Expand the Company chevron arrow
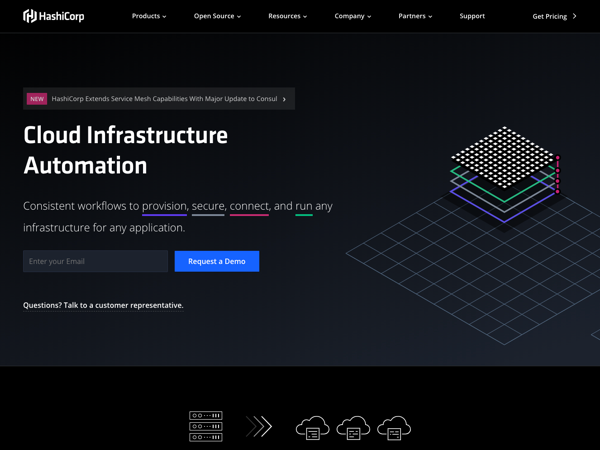 point(369,16)
